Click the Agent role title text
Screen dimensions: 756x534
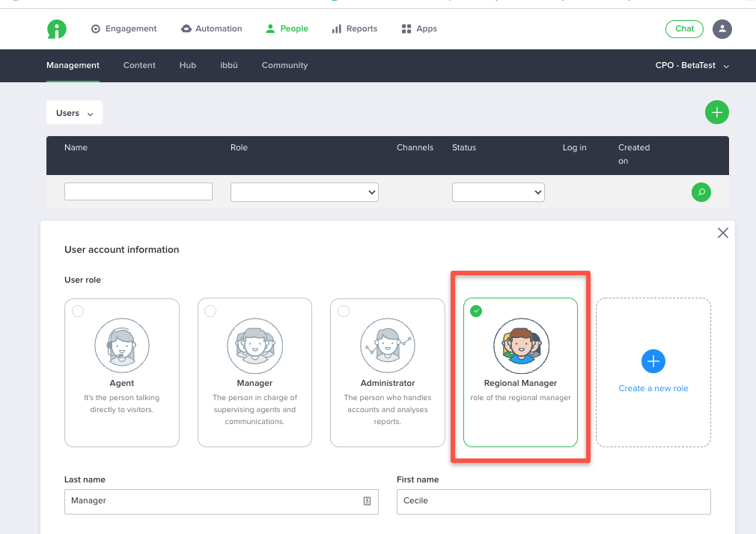122,383
